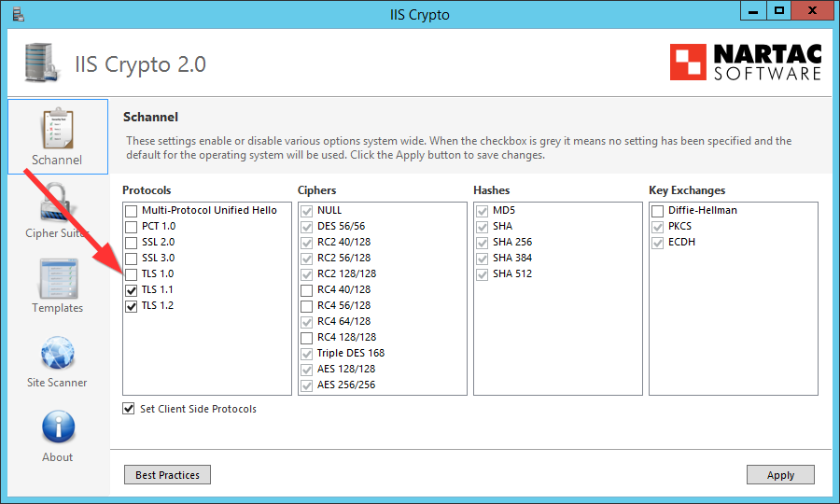Click the title bar application icon
The height and width of the screenshot is (504, 840).
(x=19, y=14)
